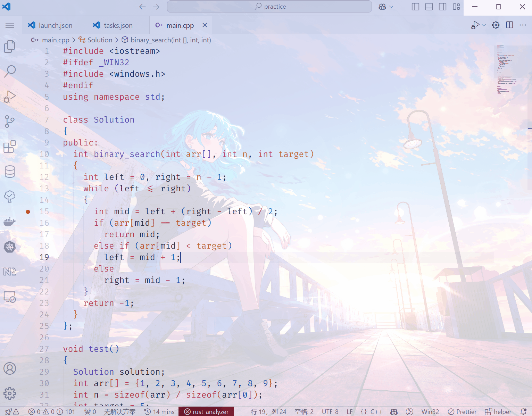This screenshot has width=532, height=416.
Task: Toggle the bottom panel layout
Action: click(429, 6)
